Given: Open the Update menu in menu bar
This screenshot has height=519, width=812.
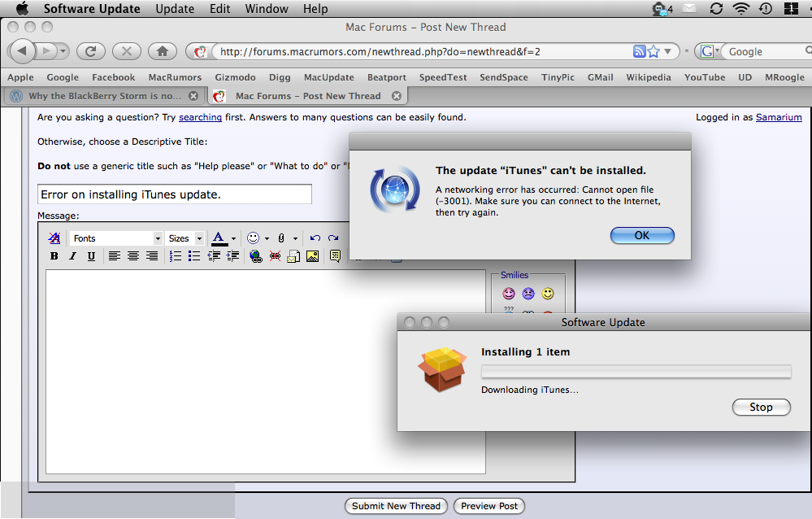Looking at the screenshot, I should [175, 9].
